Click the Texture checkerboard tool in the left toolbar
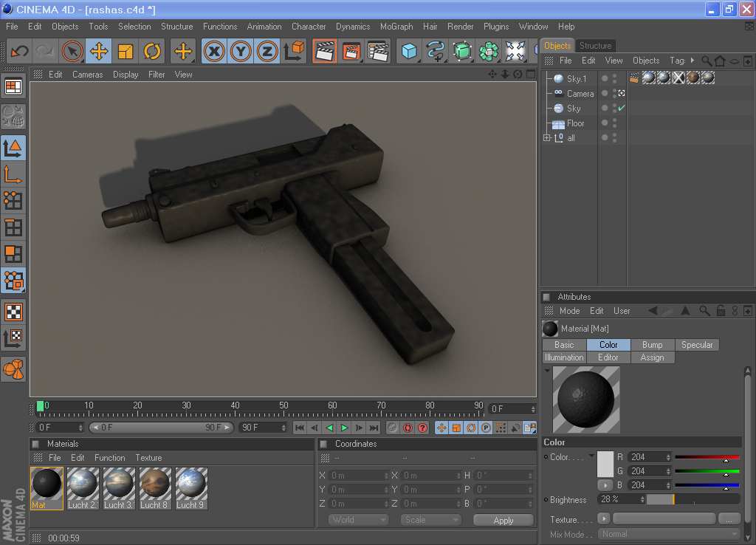 tap(13, 312)
